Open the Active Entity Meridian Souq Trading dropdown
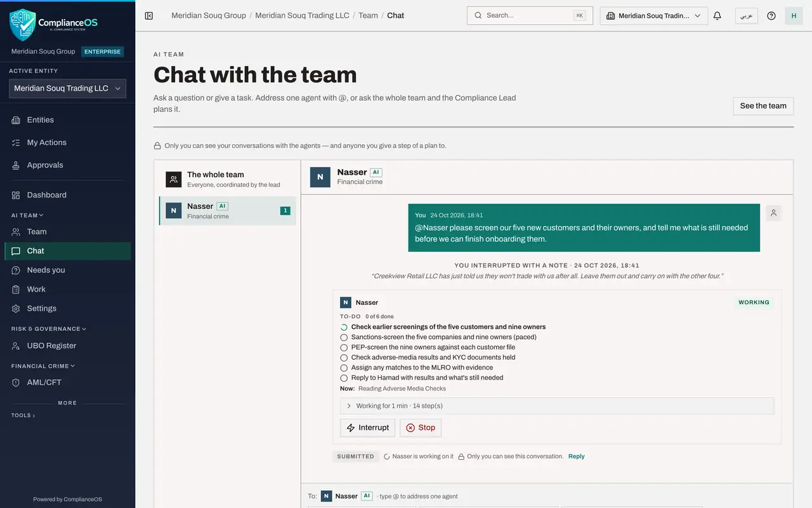812x508 pixels. click(67, 89)
